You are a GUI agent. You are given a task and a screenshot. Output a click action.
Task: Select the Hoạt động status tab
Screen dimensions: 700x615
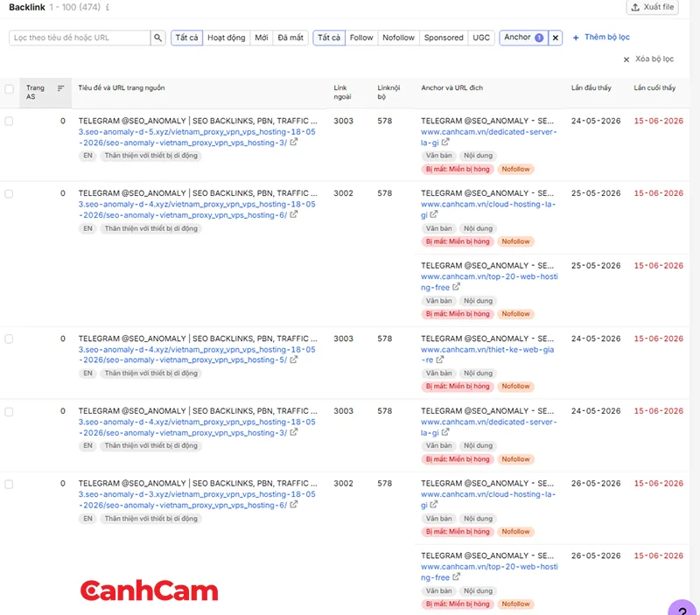point(227,38)
